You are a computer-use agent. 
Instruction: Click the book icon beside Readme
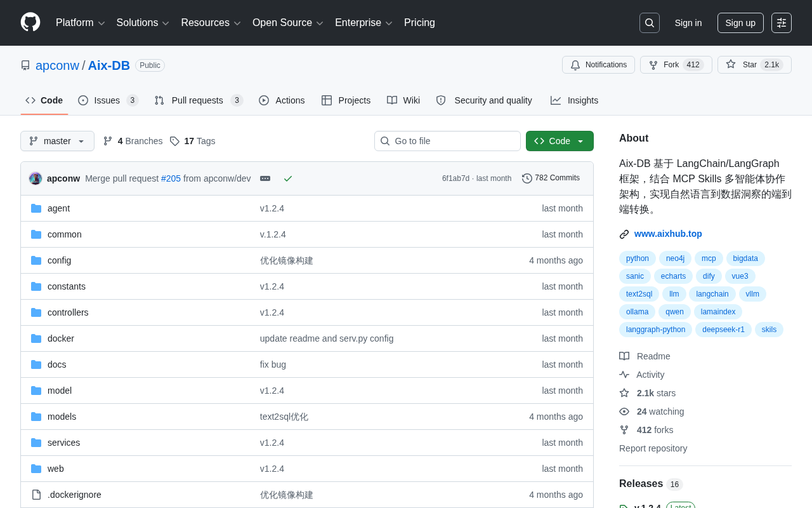[624, 356]
